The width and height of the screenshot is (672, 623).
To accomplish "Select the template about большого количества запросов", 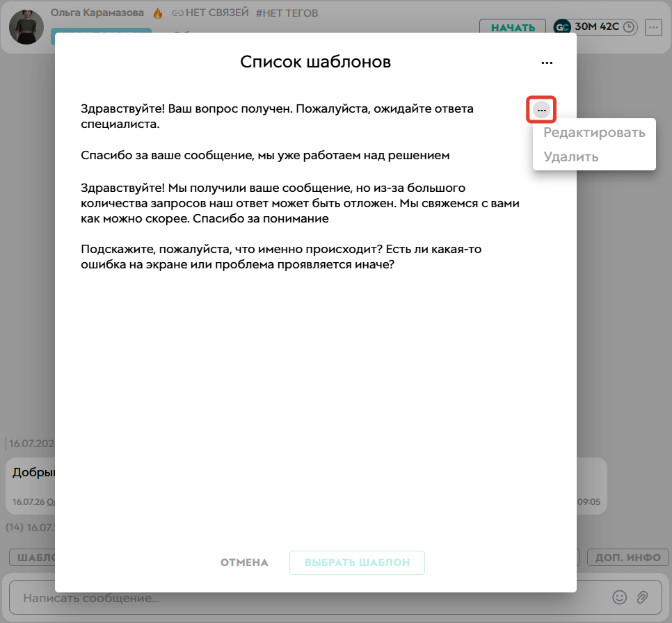I will point(300,203).
